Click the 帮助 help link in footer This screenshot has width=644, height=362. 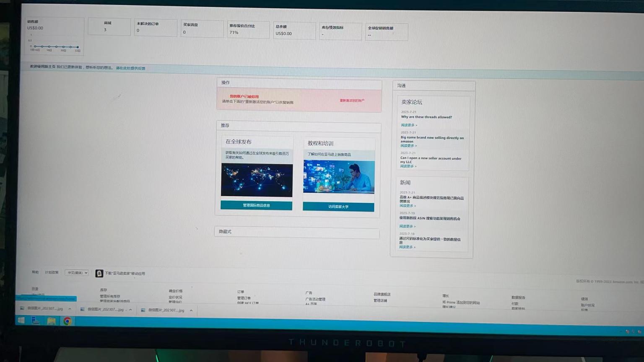point(35,272)
